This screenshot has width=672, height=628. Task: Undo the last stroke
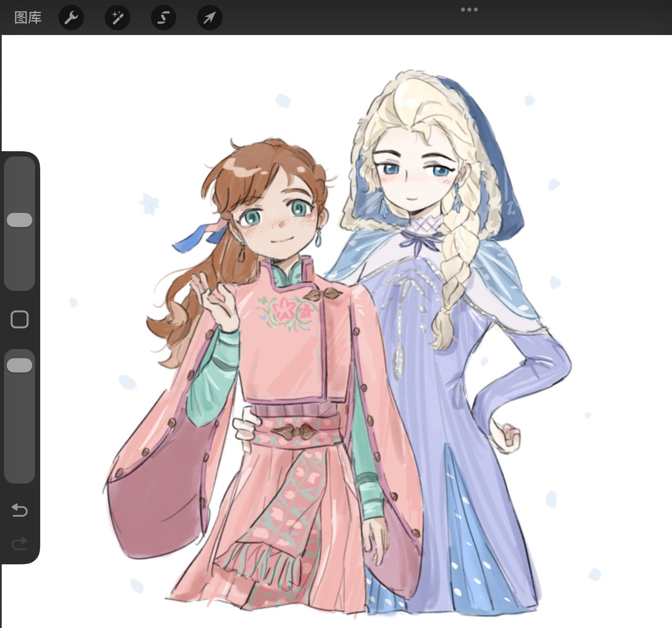pyautogui.click(x=20, y=510)
